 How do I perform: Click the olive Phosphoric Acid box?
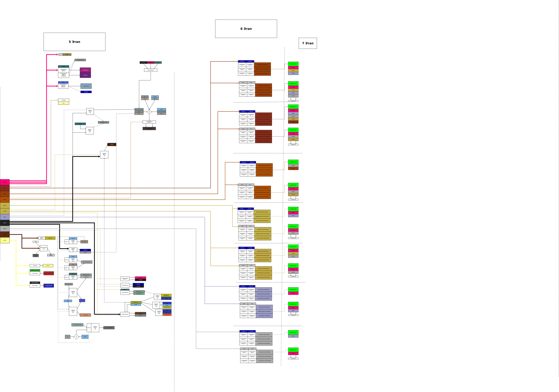136,302
